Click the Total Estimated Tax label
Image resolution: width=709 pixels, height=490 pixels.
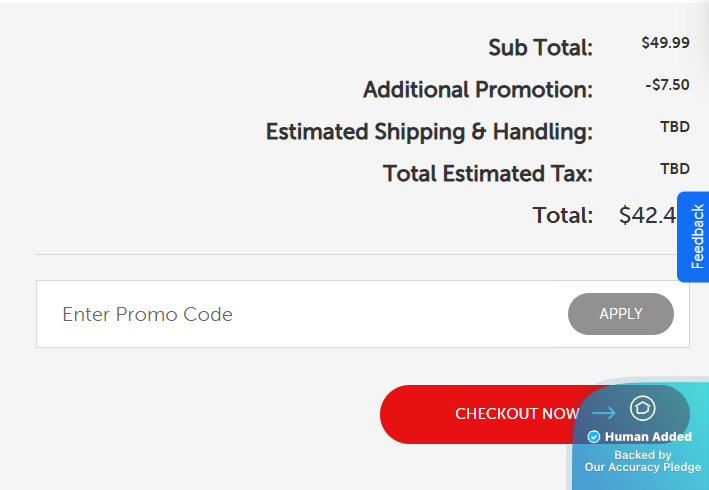click(x=488, y=174)
